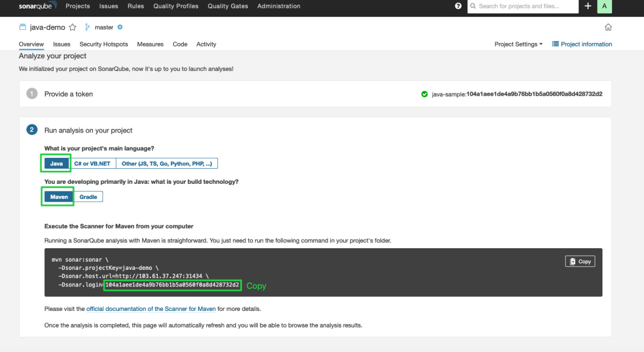
Task: Open the Scanner for Maven documentation link
Action: pyautogui.click(x=151, y=308)
